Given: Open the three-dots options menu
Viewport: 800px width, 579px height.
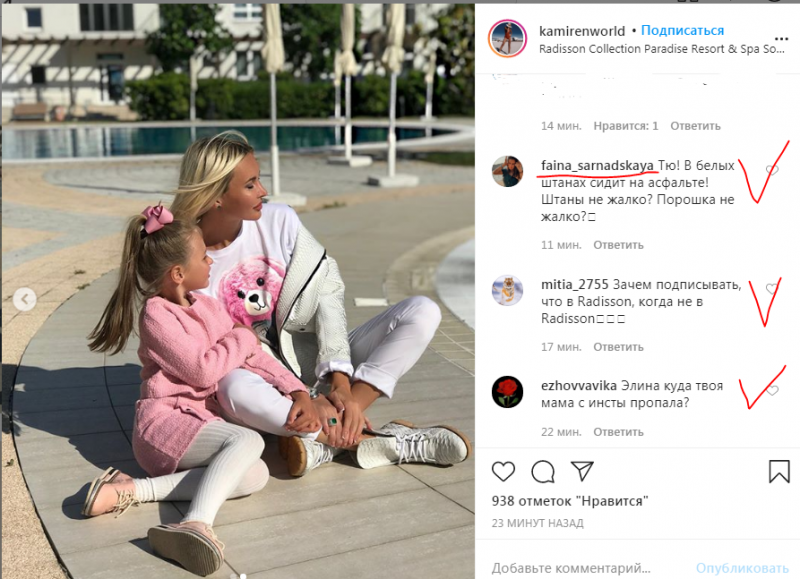Looking at the screenshot, I should pyautogui.click(x=781, y=39).
